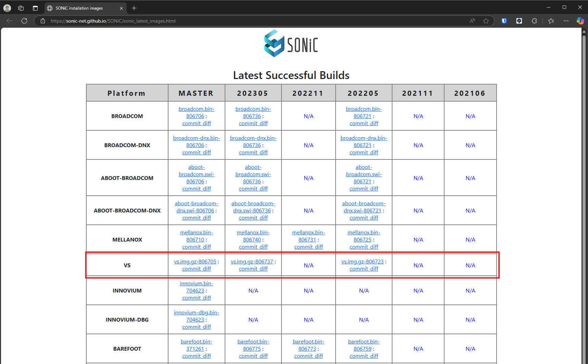The image size is (588, 364).
Task: Open a new browser tab
Action: (134, 8)
